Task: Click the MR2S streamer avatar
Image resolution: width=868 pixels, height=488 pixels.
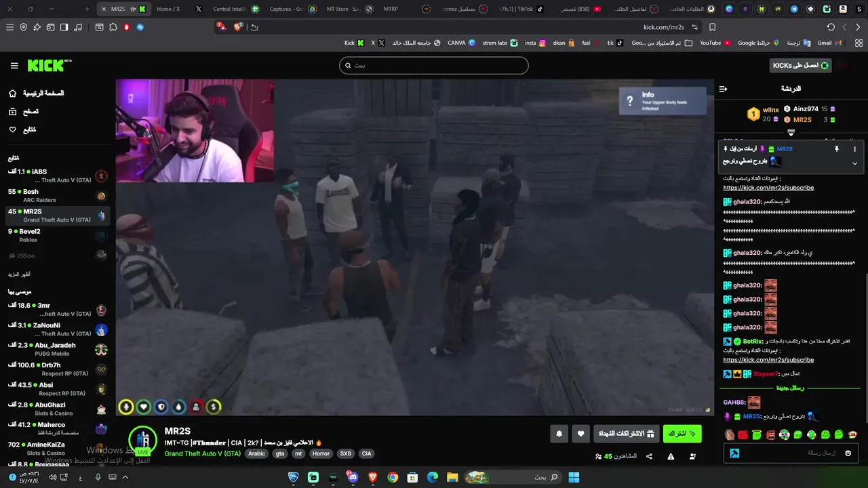Action: (143, 441)
